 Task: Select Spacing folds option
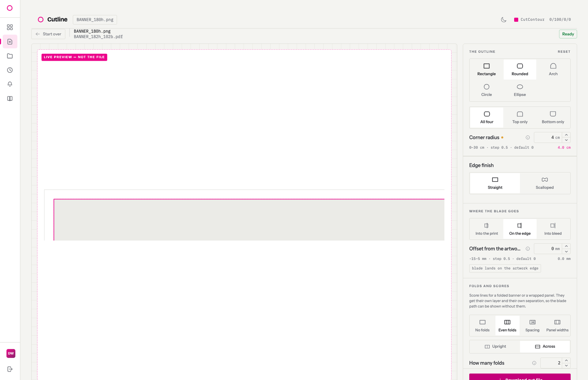pyautogui.click(x=533, y=326)
